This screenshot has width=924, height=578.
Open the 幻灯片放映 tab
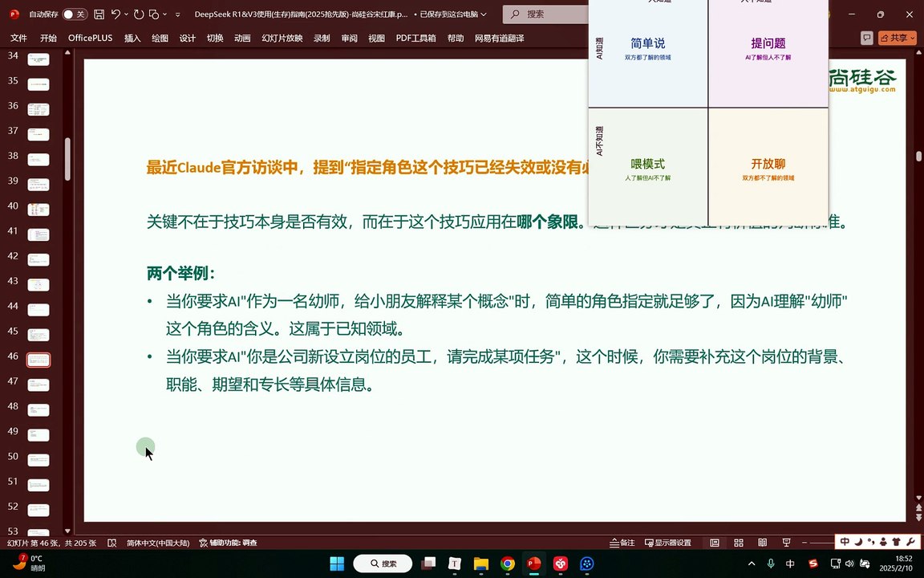pos(282,38)
